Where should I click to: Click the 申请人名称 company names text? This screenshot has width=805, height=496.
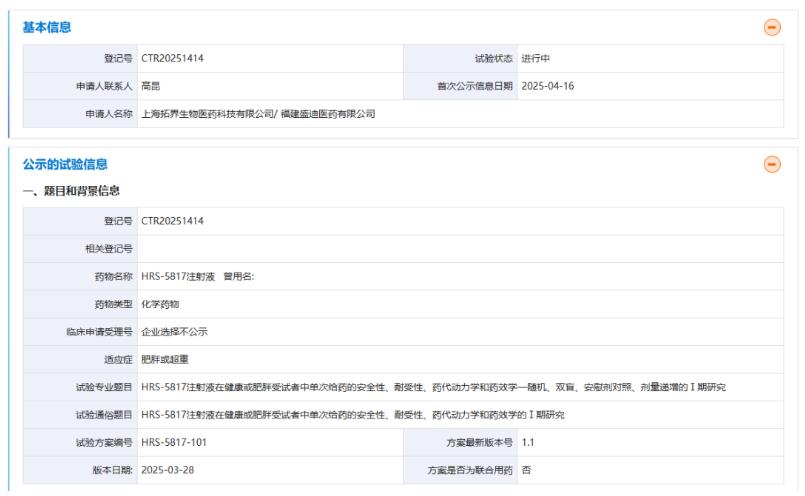[x=258, y=114]
